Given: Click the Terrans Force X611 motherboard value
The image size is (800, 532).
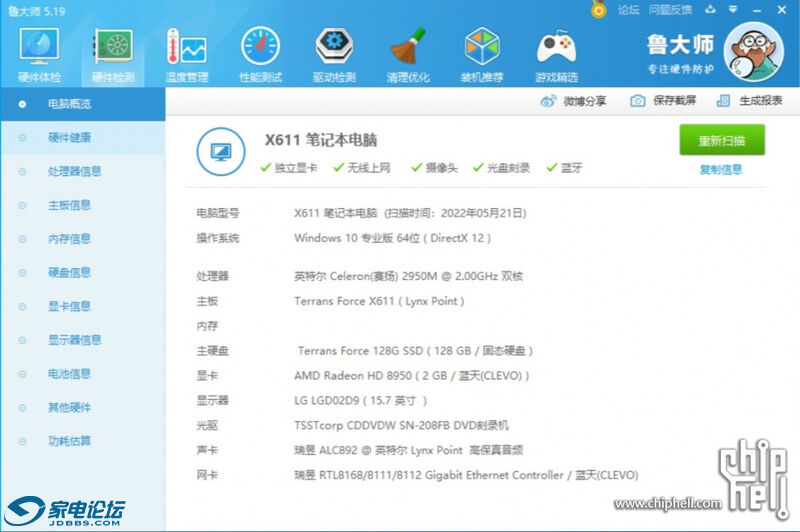Looking at the screenshot, I should [379, 301].
